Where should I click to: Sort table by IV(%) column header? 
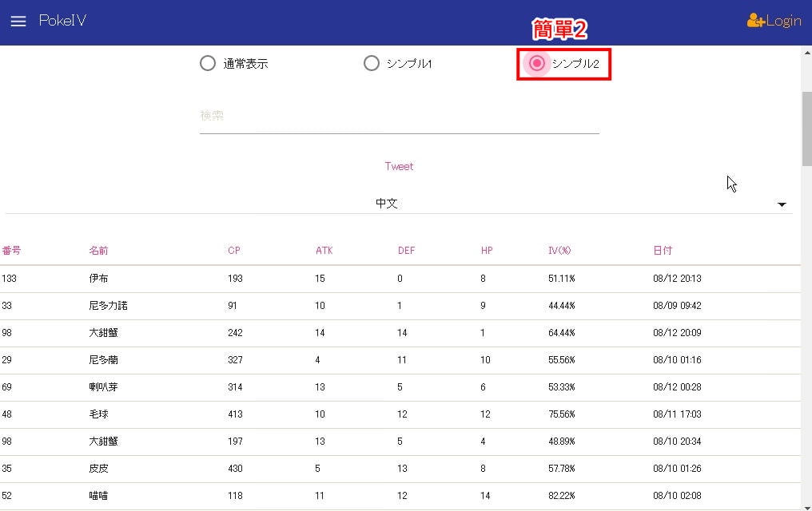pos(559,251)
